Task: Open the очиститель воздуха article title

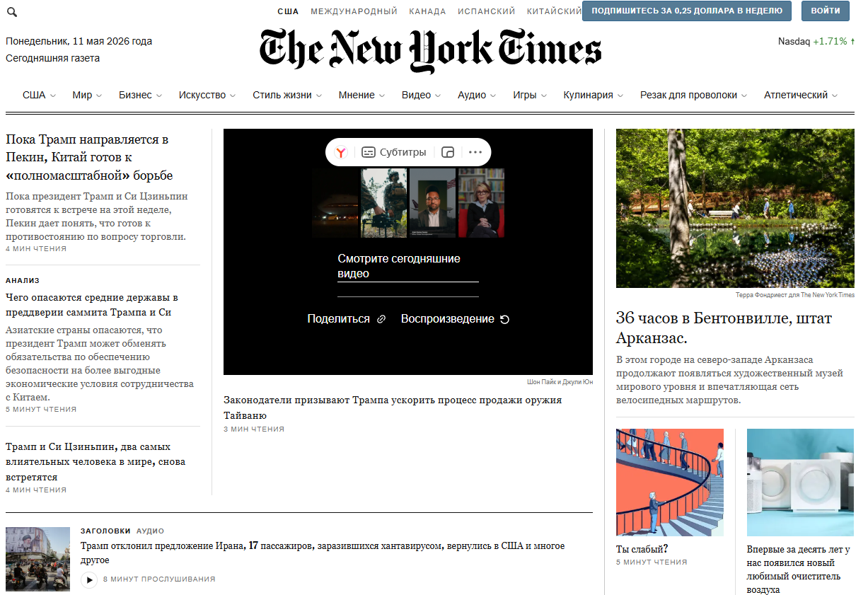Action: click(x=799, y=570)
